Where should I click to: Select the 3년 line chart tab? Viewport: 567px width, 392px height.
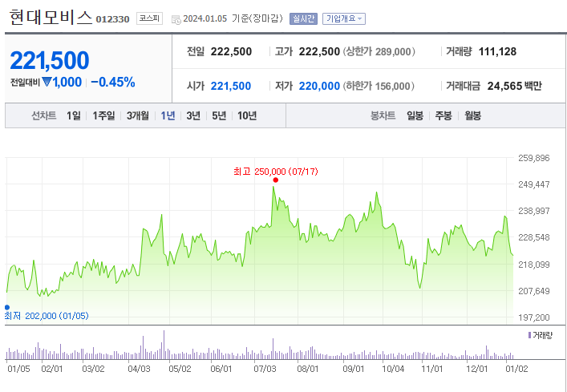[x=193, y=115]
